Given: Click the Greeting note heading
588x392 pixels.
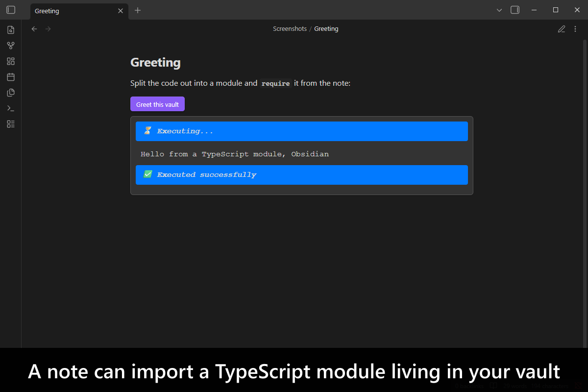Looking at the screenshot, I should click(x=155, y=63).
